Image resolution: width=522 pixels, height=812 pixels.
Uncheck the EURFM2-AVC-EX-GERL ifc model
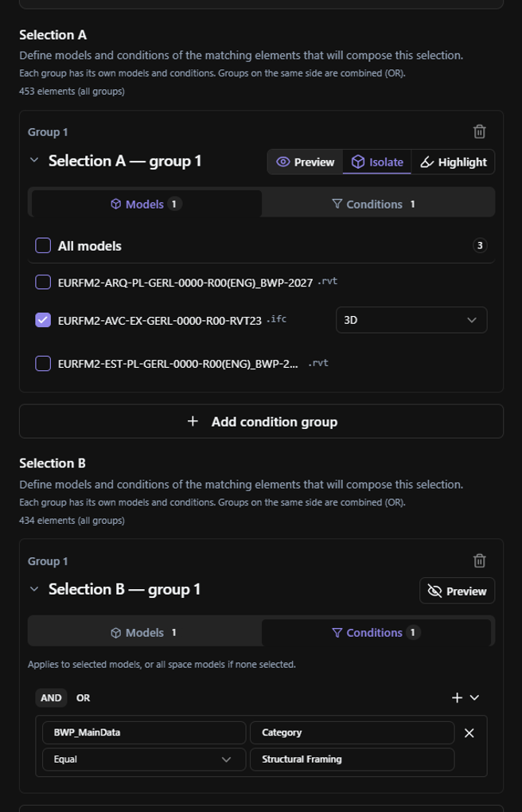pos(43,320)
